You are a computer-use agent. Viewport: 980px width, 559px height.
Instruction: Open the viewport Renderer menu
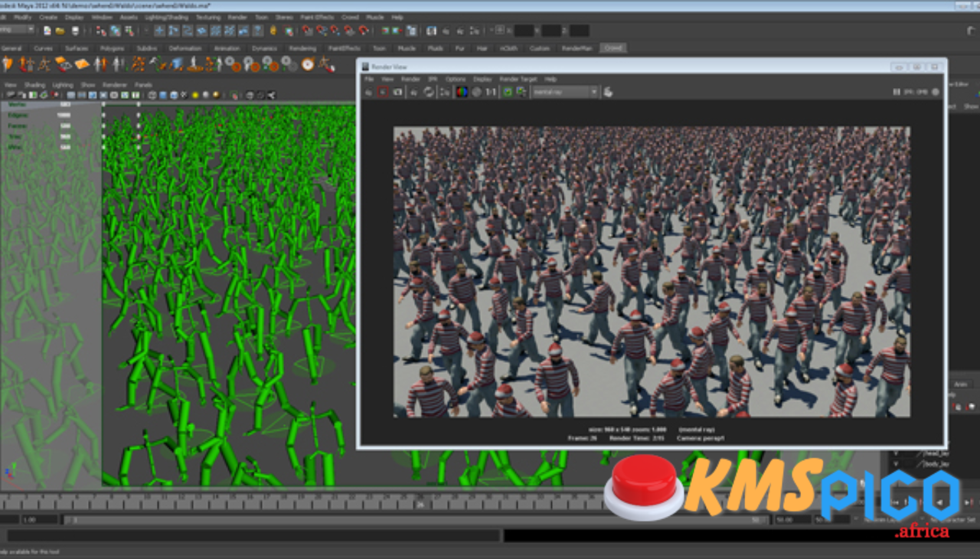115,85
